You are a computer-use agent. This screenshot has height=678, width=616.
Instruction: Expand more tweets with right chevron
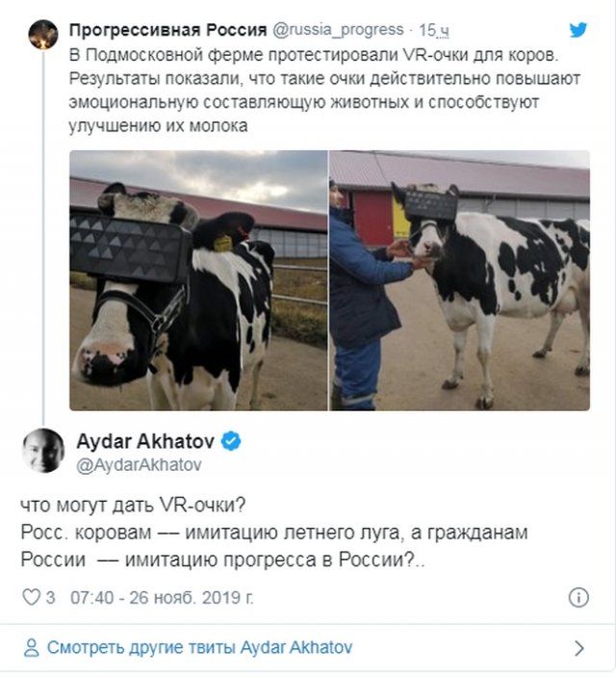(x=579, y=648)
